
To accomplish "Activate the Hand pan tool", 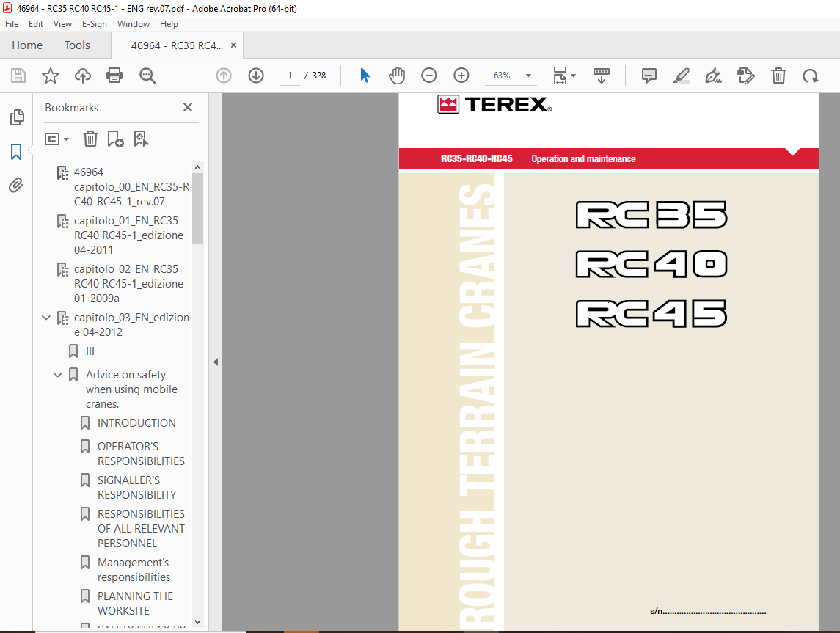I will tap(397, 76).
